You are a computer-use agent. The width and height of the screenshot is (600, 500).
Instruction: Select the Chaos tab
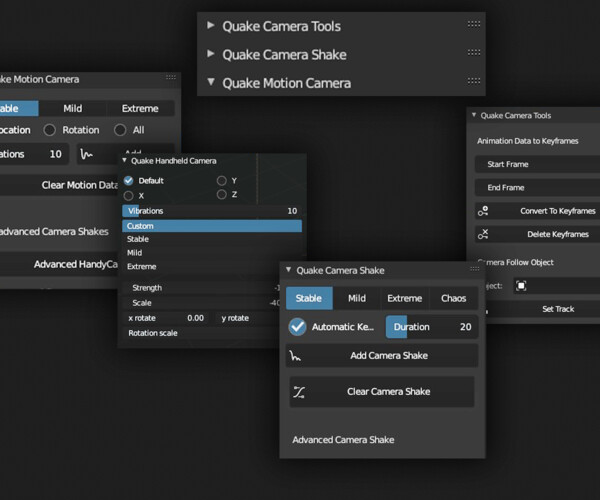(x=453, y=298)
